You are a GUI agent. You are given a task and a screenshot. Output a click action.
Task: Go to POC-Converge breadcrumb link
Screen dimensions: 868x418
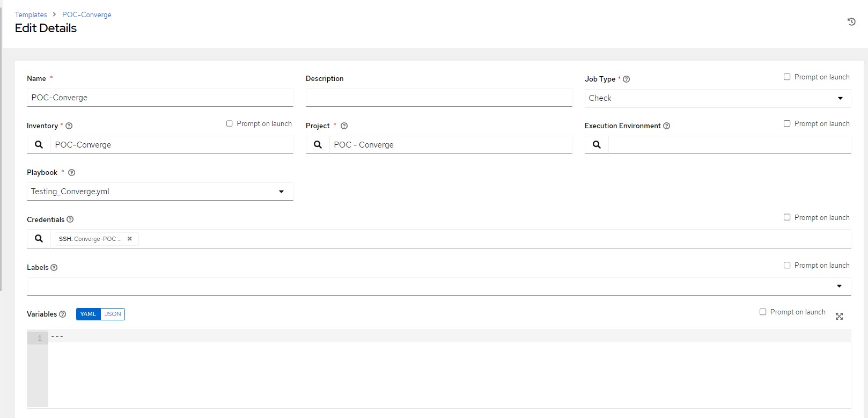(87, 14)
